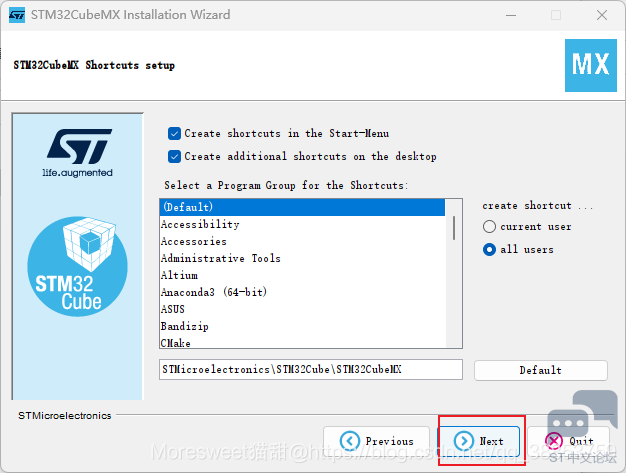Image resolution: width=626 pixels, height=473 pixels.
Task: Click the MX logo in header
Action: click(590, 65)
